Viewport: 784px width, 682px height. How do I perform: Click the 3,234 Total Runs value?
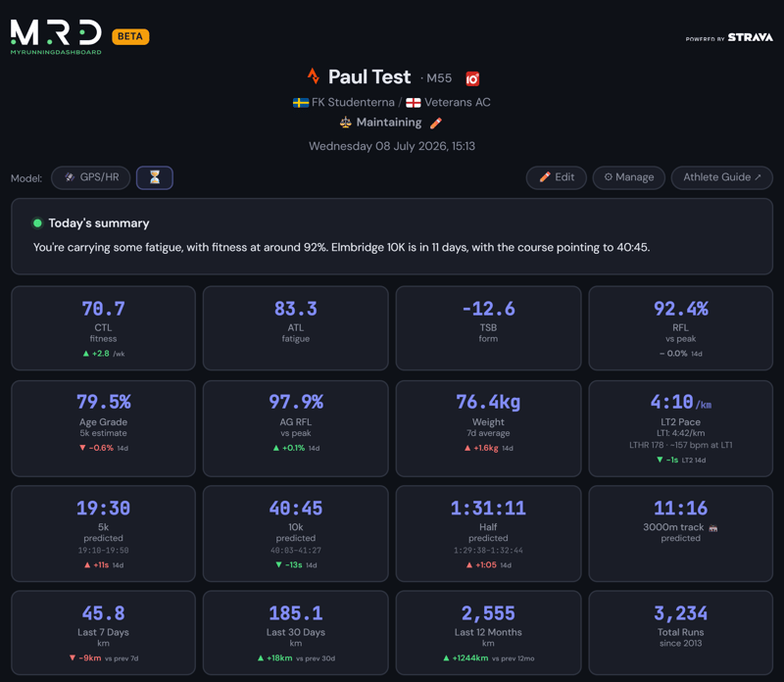[x=681, y=613]
